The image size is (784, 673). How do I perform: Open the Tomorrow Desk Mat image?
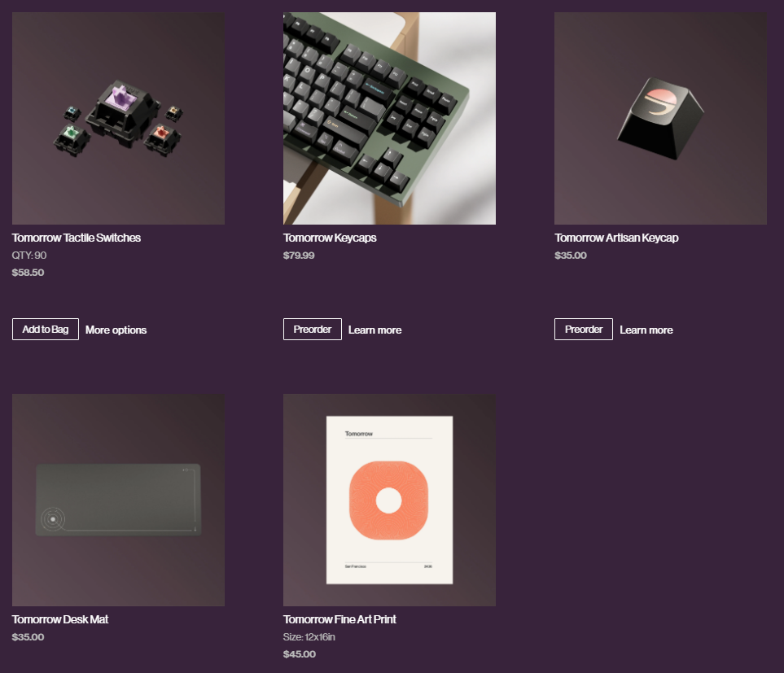(x=118, y=500)
